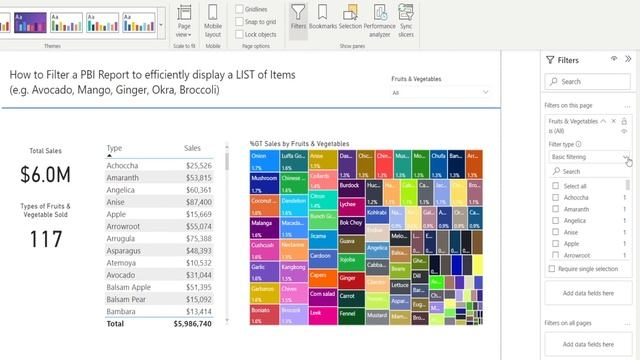The width and height of the screenshot is (640, 360).
Task: Open the Sync slicers pane
Action: click(x=406, y=21)
